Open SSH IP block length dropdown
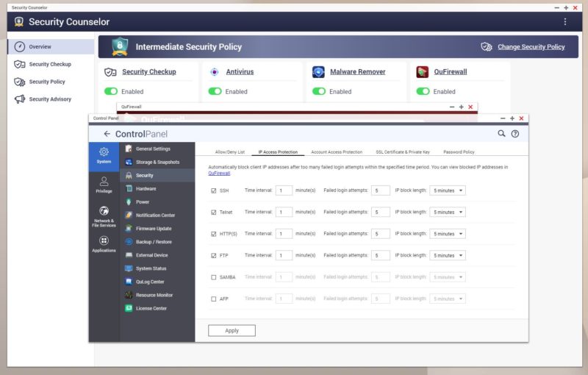 pos(448,190)
